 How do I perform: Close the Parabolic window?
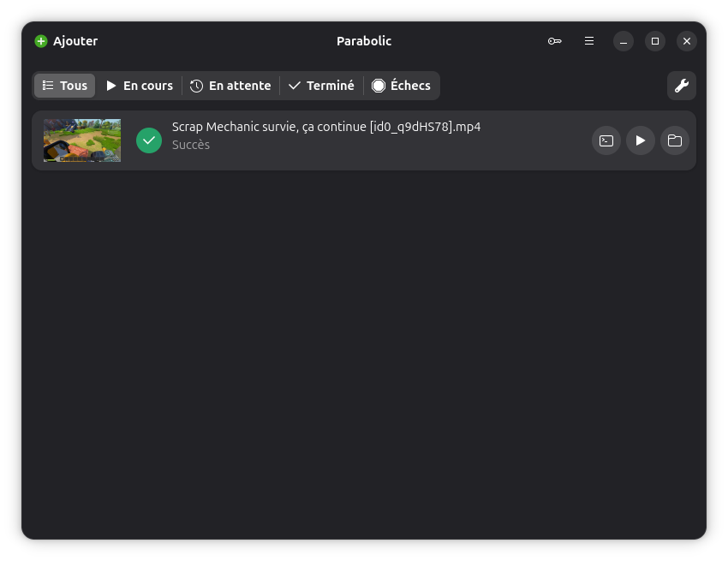[687, 41]
